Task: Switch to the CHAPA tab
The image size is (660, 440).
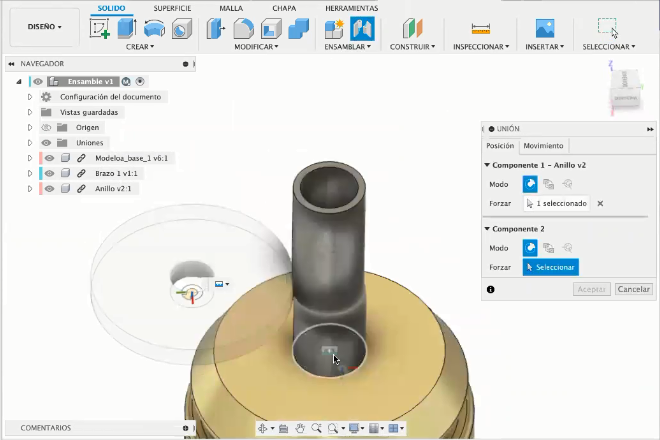Action: tap(284, 8)
